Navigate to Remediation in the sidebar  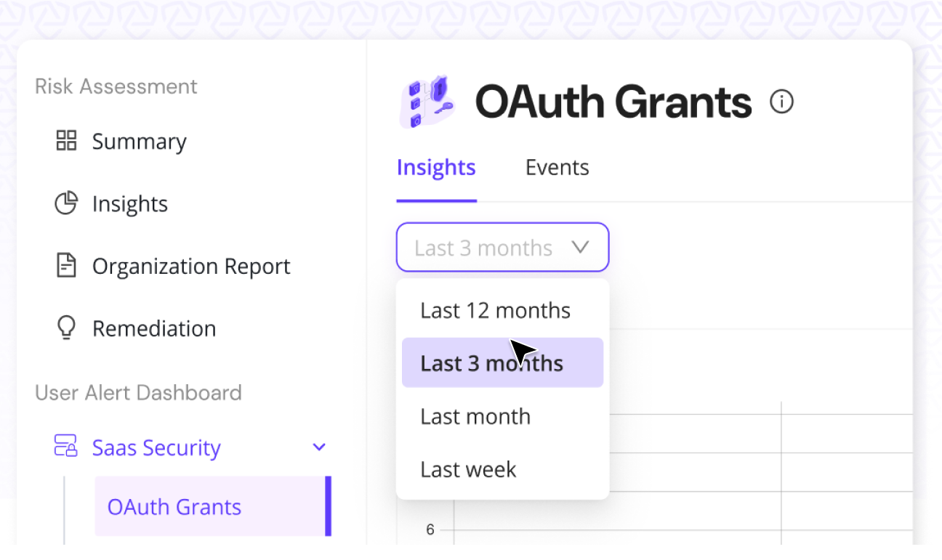click(153, 329)
